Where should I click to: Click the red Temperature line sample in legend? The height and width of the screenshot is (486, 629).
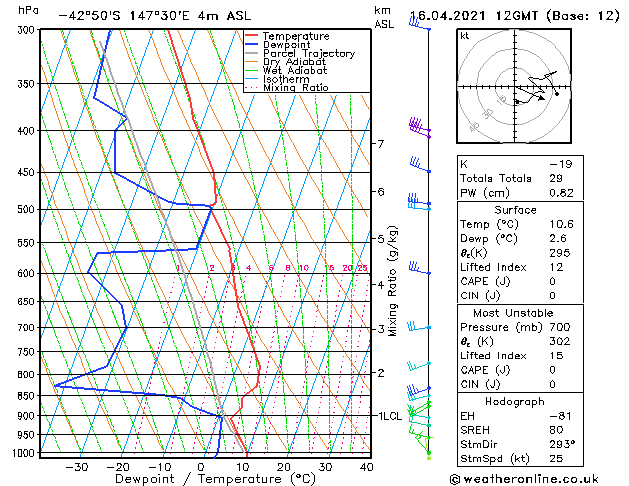[252, 36]
